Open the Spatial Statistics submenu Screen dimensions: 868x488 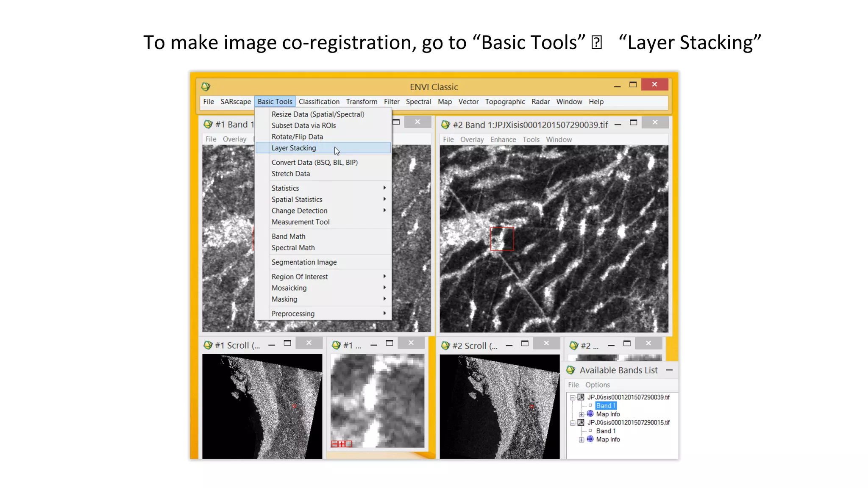pos(323,199)
